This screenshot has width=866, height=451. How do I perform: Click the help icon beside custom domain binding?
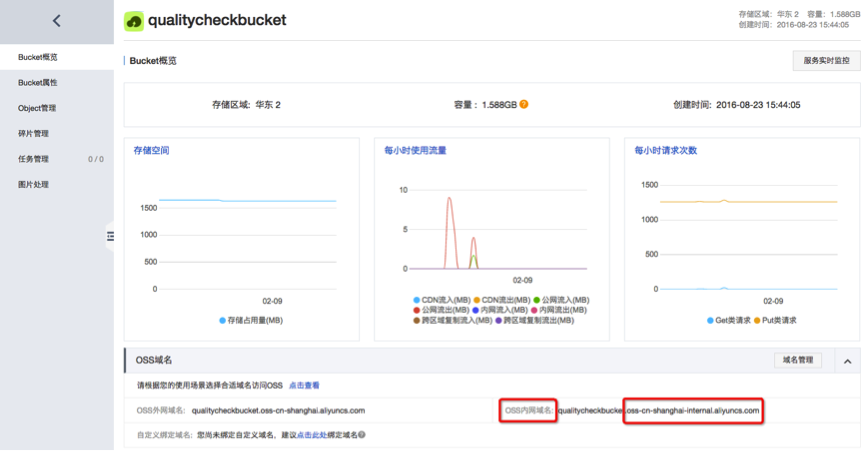click(x=362, y=434)
